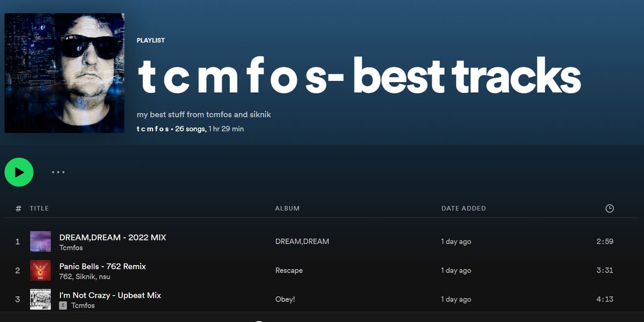Click the Obey! album art thumbnail
This screenshot has height=322, width=644.
tap(40, 299)
